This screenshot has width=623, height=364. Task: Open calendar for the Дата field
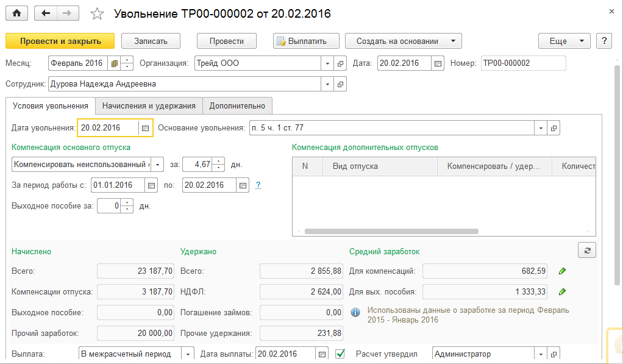pyautogui.click(x=438, y=63)
